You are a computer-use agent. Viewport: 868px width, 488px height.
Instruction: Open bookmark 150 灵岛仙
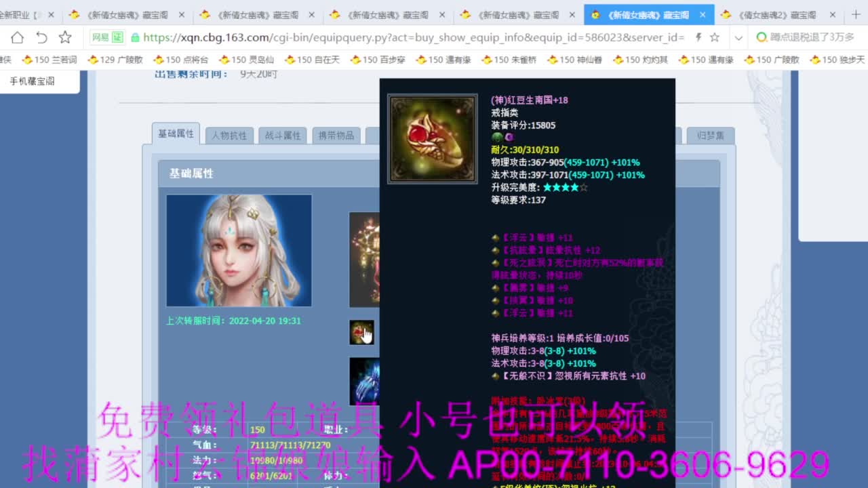[x=246, y=60]
